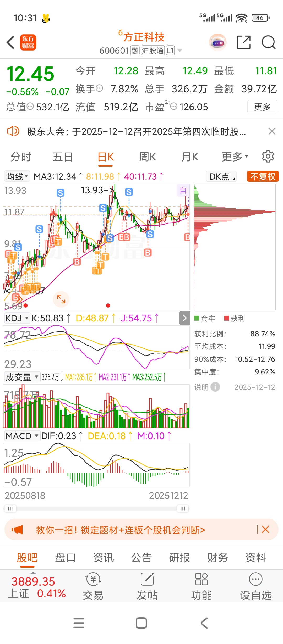Tap the 自 marker on K-line chart
Image resolution: width=283 pixels, height=644 pixels.
pos(183,190)
